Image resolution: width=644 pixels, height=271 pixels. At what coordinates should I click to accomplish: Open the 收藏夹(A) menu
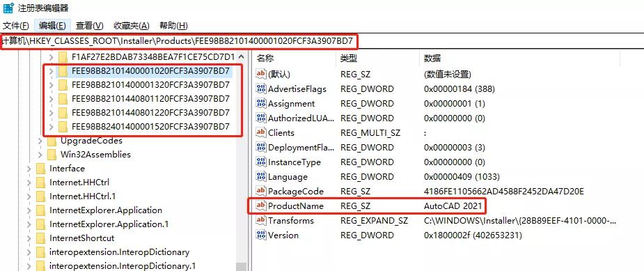[132, 26]
